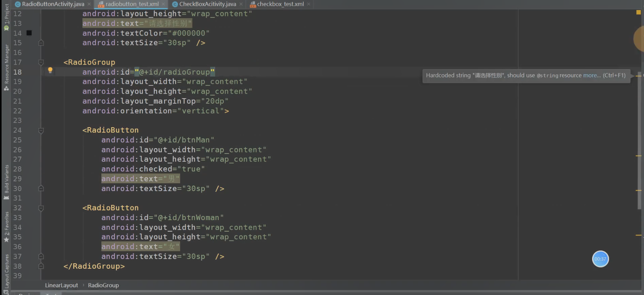
Task: Select LinearLayout in breadcrumb bar
Action: click(x=61, y=285)
